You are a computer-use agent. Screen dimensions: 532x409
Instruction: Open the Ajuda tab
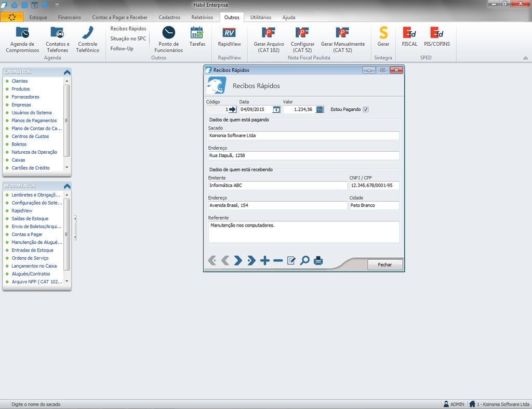(289, 17)
